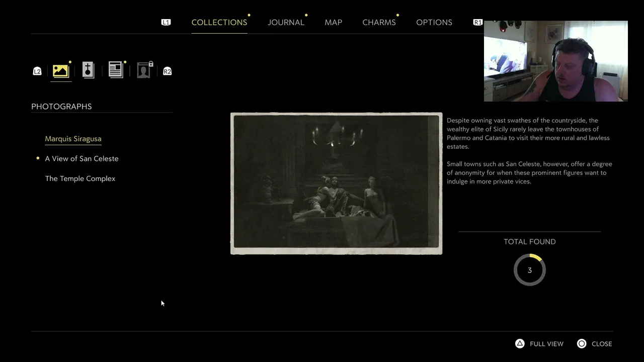
Task: Close the collections menu
Action: [x=602, y=344]
